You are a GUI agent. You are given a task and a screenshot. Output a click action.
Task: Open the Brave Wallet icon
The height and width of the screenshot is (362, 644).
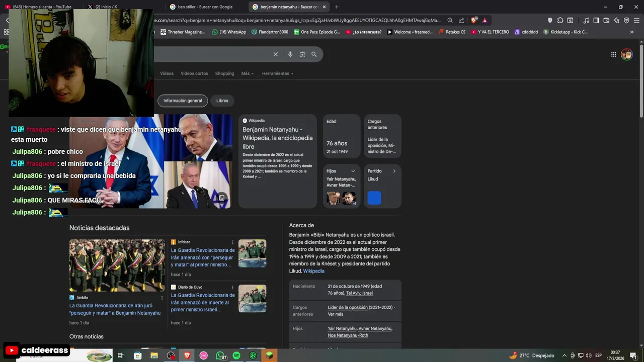606,21
